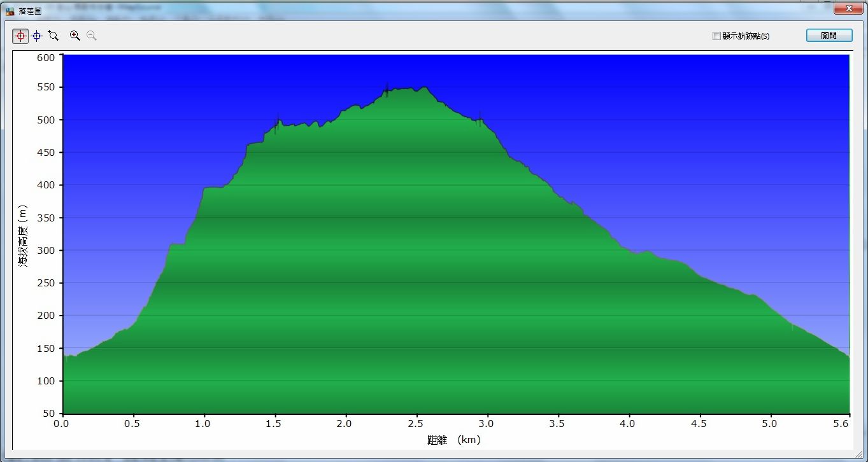
Task: Click the 5.0 distance axis label
Action: (x=770, y=423)
